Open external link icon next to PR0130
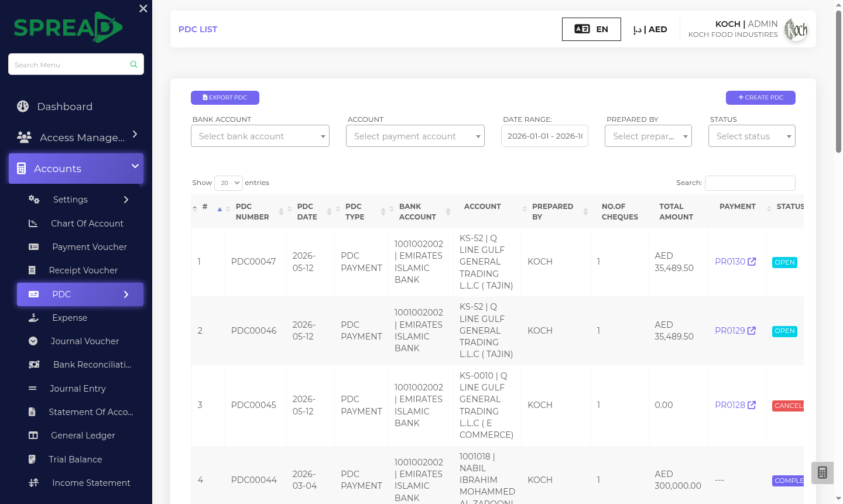This screenshot has height=504, width=843. [x=752, y=262]
